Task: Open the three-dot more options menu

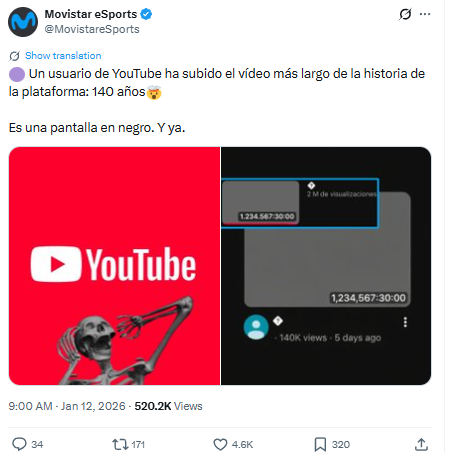Action: (x=425, y=14)
